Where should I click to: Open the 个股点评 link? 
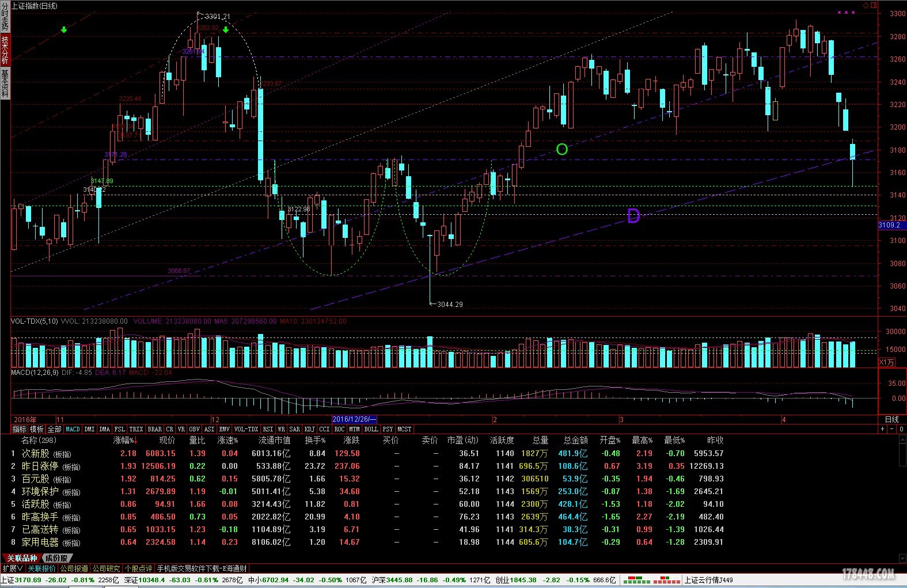click(x=139, y=568)
